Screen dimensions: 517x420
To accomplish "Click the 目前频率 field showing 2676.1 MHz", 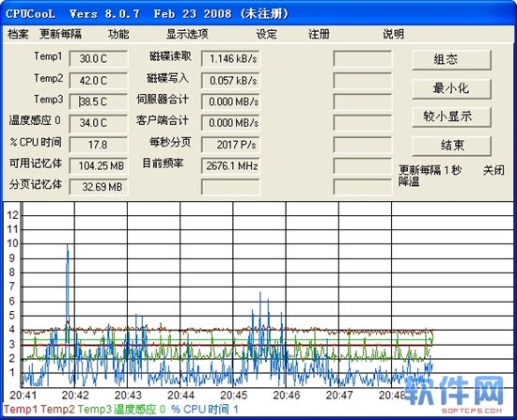I will [230, 165].
